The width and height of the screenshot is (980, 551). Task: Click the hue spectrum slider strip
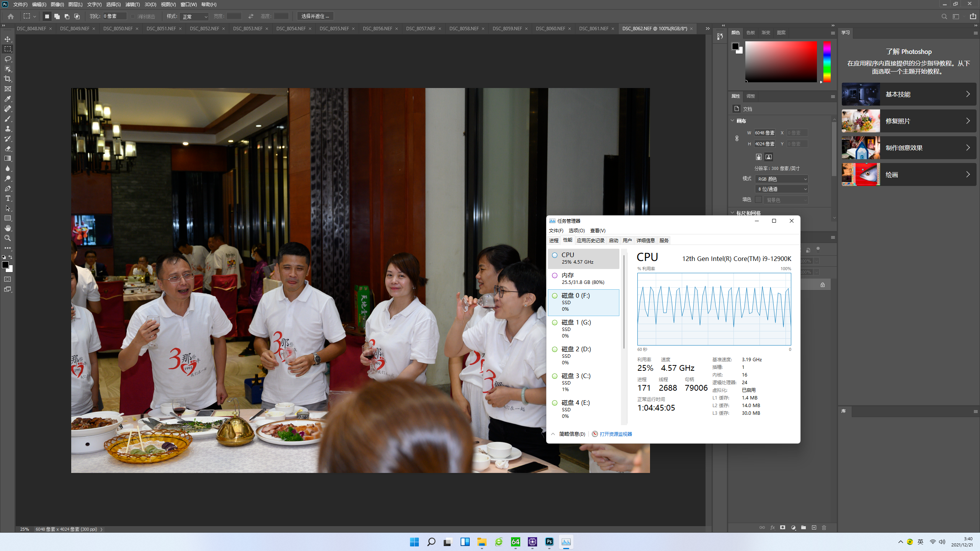[x=827, y=61]
